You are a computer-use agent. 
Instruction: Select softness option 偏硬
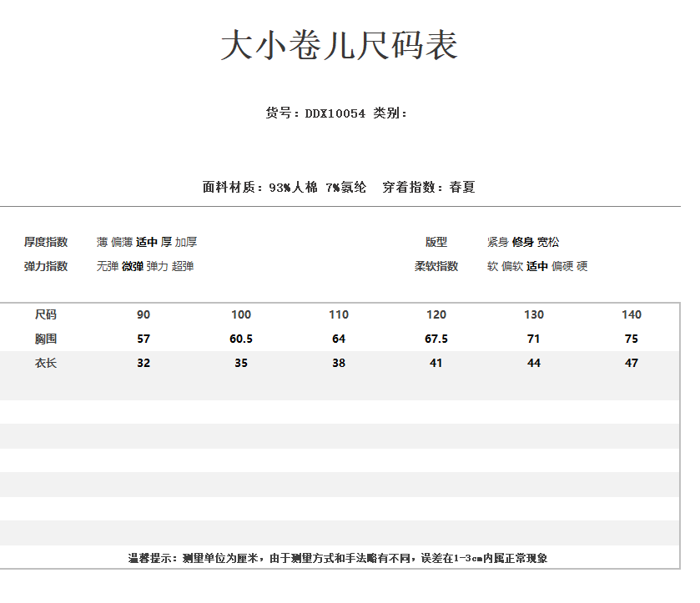coord(562,266)
